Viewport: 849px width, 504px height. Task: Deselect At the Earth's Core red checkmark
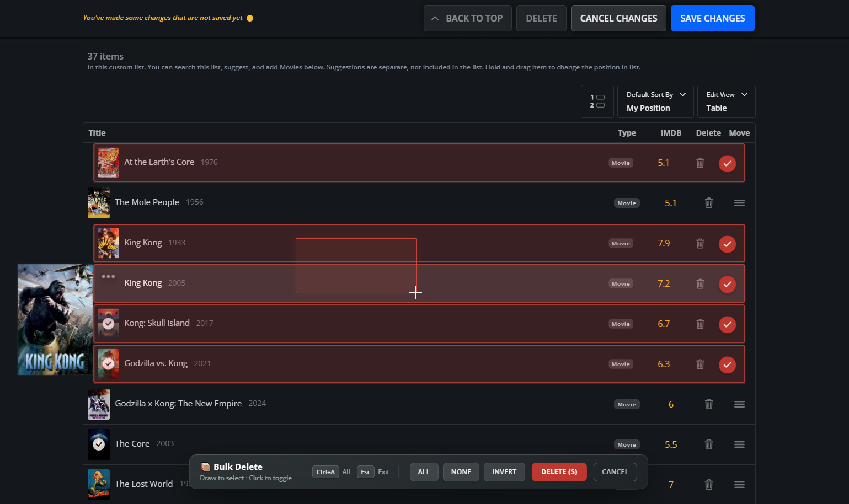click(x=727, y=163)
